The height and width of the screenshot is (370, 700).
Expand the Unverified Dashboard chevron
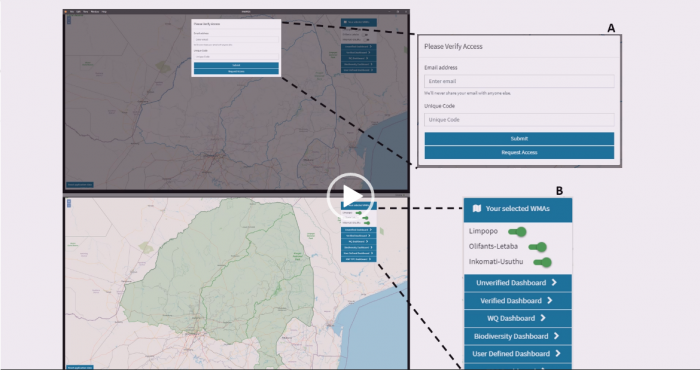554,283
